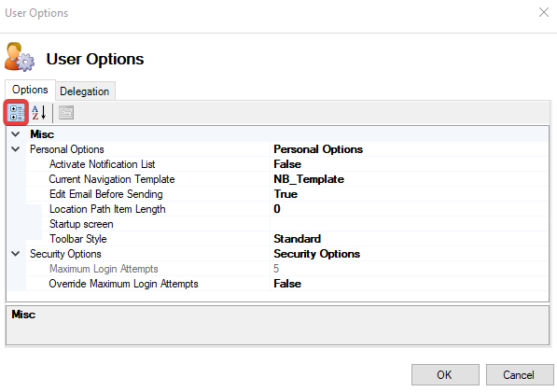This screenshot has height=392, width=557.
Task: Switch to the Delegation tab
Action: tap(85, 91)
